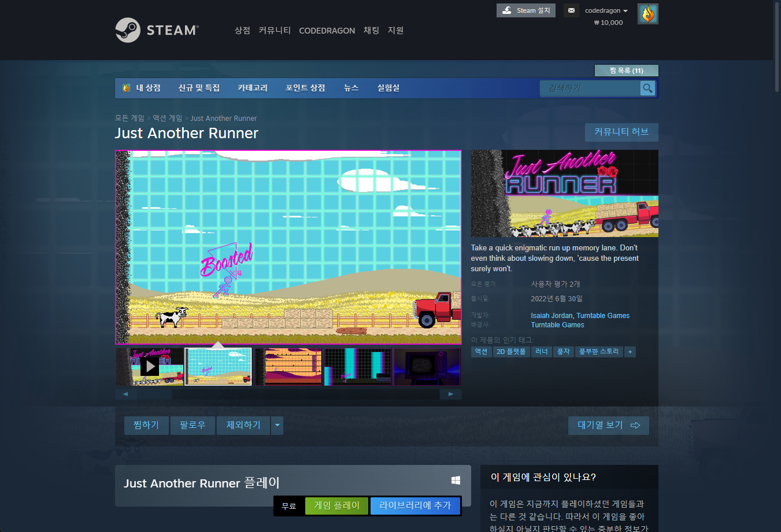This screenshot has height=532, width=781.
Task: Open the 채팅 menu
Action: tap(371, 30)
